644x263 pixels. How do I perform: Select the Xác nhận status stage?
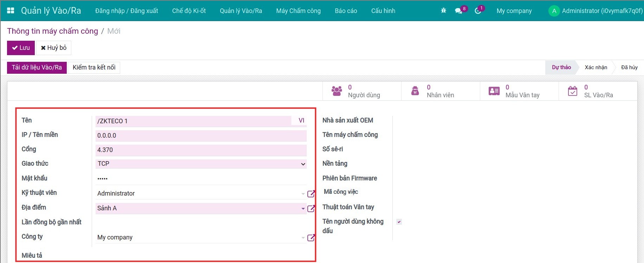596,67
